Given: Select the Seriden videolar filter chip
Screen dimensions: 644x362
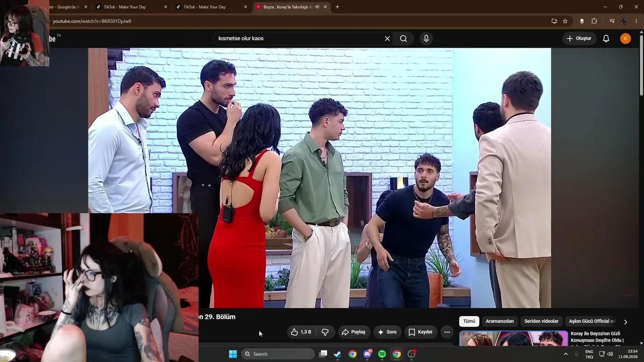Looking at the screenshot, I should (541, 321).
